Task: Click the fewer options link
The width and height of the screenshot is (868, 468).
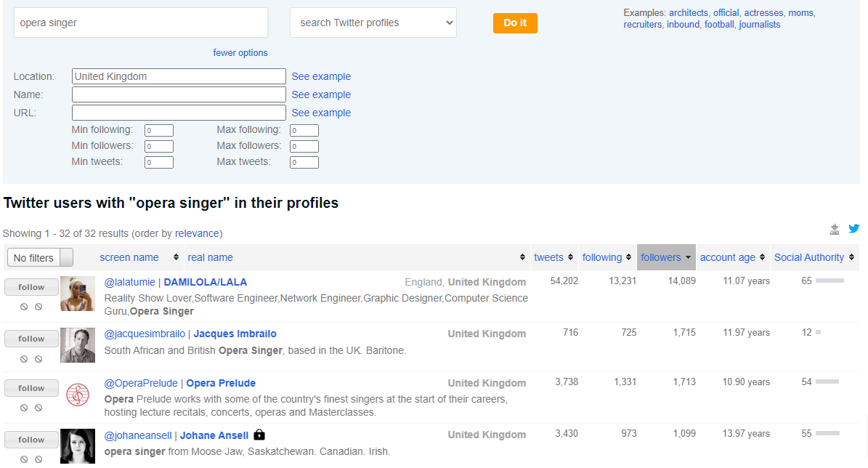Action: click(x=240, y=53)
